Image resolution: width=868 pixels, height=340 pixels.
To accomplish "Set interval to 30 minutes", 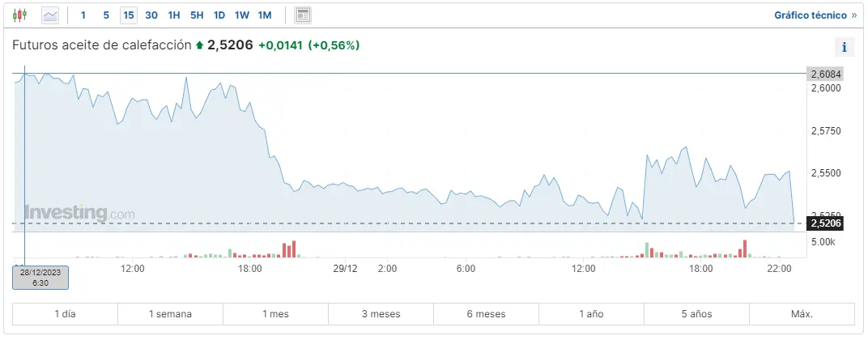I will click(151, 15).
